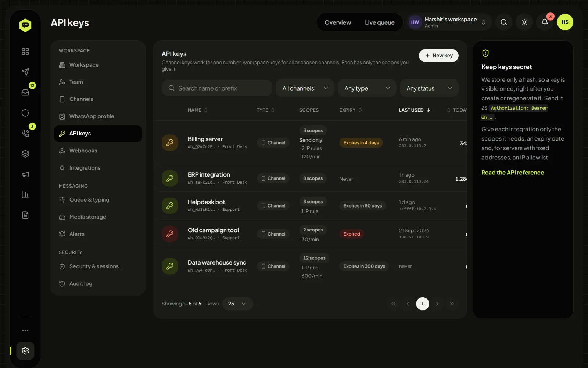Viewport: 588px width, 368px height.
Task: Open the inbox icon with badge 12
Action: tap(25, 92)
